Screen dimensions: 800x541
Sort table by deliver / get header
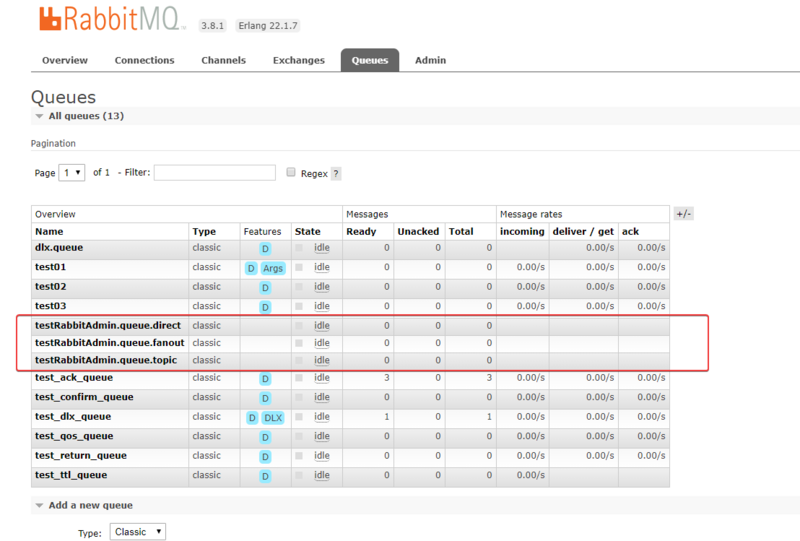point(583,231)
